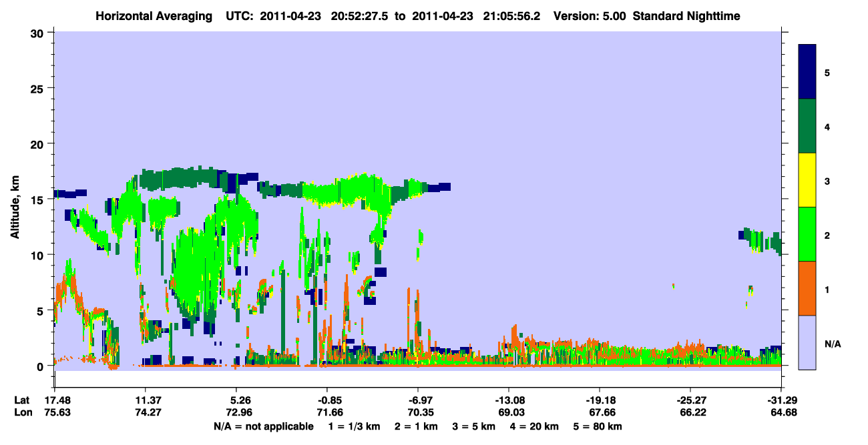Viewport: 868px width, 445px height.
Task: Click the "Altitude, km" axis label
Action: click(15, 208)
